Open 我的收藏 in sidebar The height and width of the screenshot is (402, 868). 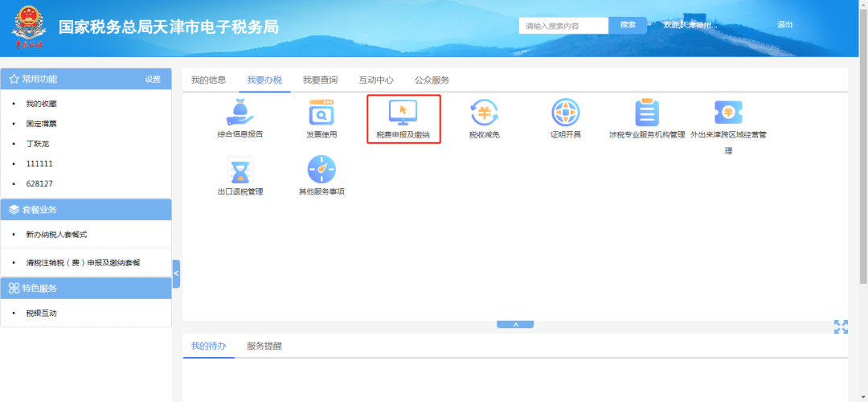click(41, 104)
